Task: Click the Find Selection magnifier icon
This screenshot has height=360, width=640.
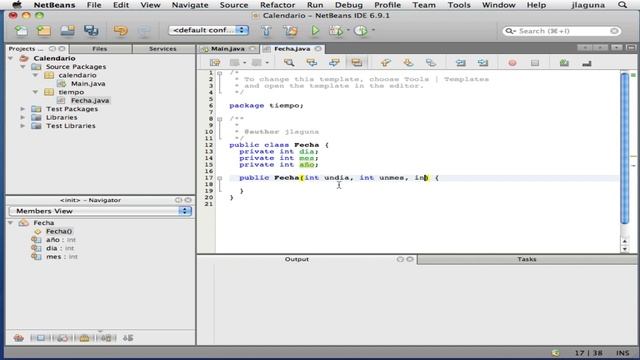Action: click(289, 62)
